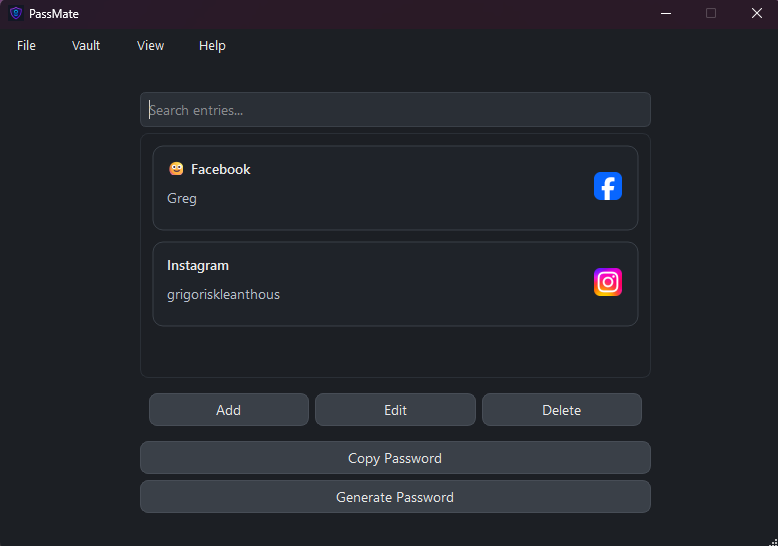Focus the Search entries field
Screen dimensions: 778x546
click(395, 110)
